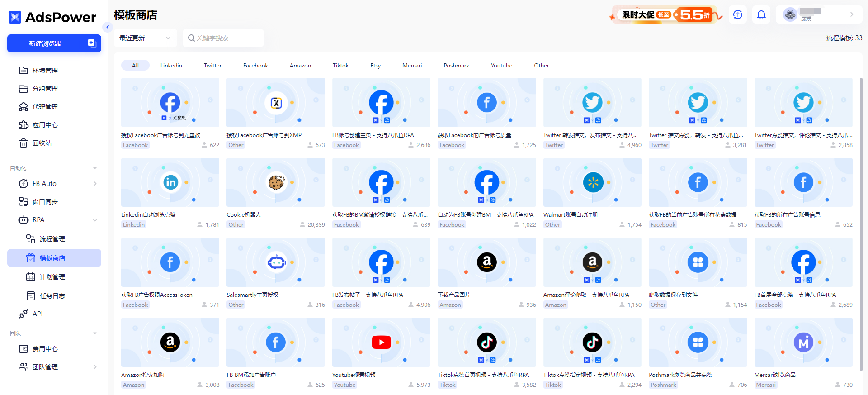Collapse the 团队 section arrow
Screen dimensions: 868x395
pos(95,333)
